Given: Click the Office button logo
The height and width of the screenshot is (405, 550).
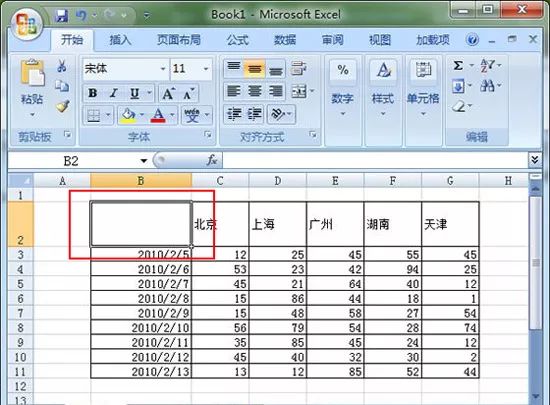Looking at the screenshot, I should click(27, 24).
